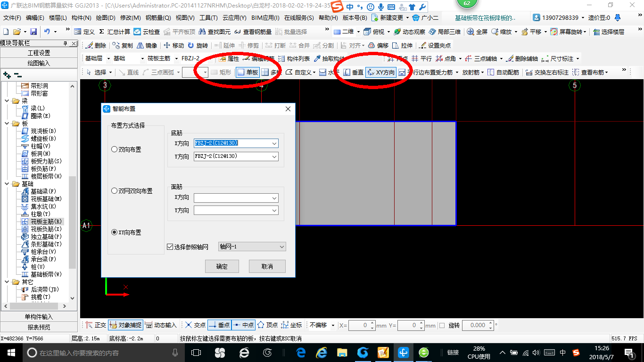The width and height of the screenshot is (644, 362).
Task: Click 交换左右标注 swap annotations
Action: [547, 72]
